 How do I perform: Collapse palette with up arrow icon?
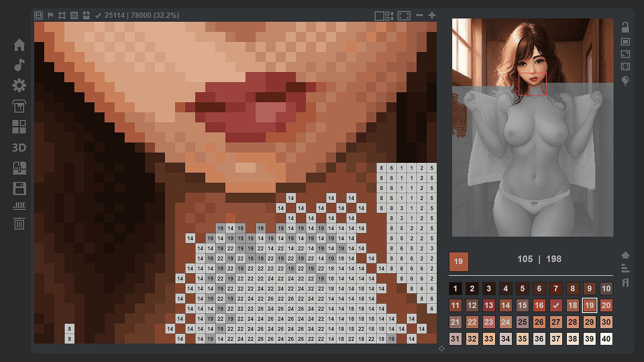pyautogui.click(x=625, y=255)
